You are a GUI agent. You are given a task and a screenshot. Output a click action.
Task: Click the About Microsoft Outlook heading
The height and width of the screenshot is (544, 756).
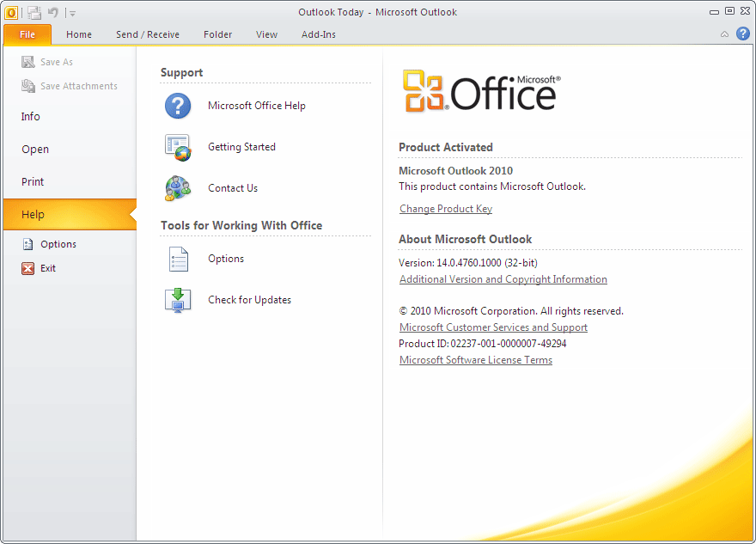coord(466,239)
